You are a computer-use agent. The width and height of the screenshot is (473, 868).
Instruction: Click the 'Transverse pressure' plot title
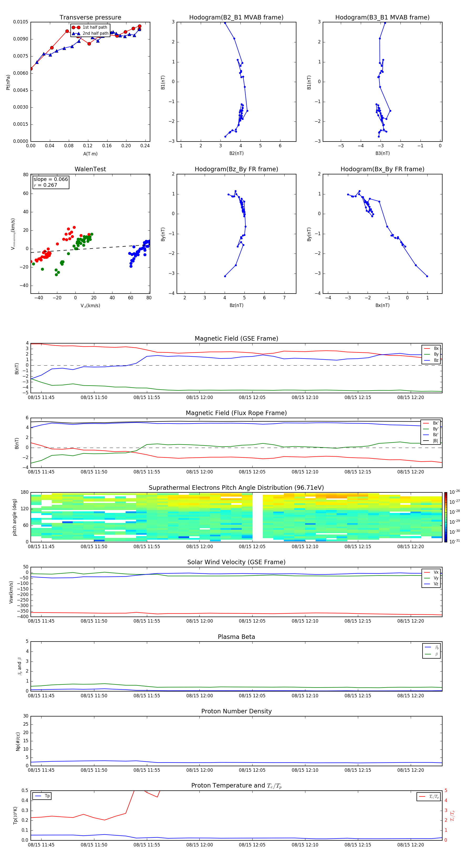tap(90, 18)
